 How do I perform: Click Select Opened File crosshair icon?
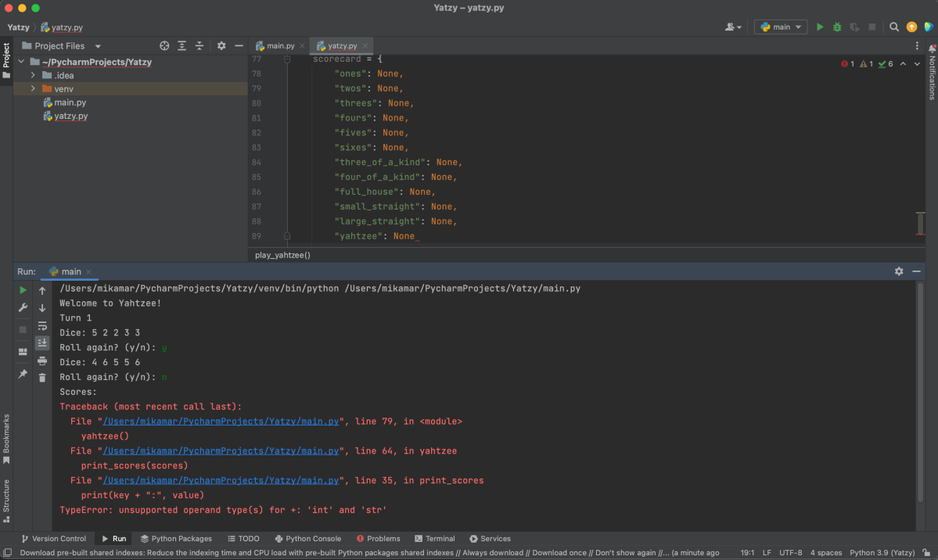point(164,46)
